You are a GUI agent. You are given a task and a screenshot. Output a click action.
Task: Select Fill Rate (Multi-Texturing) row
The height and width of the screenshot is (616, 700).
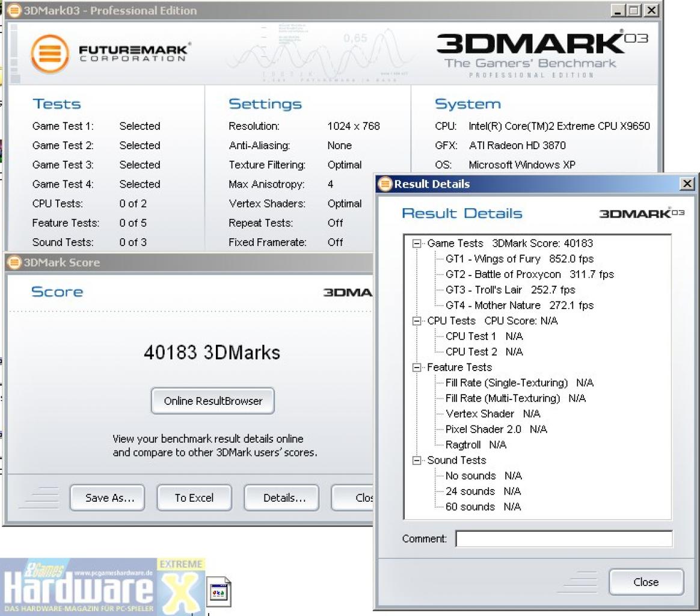(x=515, y=398)
